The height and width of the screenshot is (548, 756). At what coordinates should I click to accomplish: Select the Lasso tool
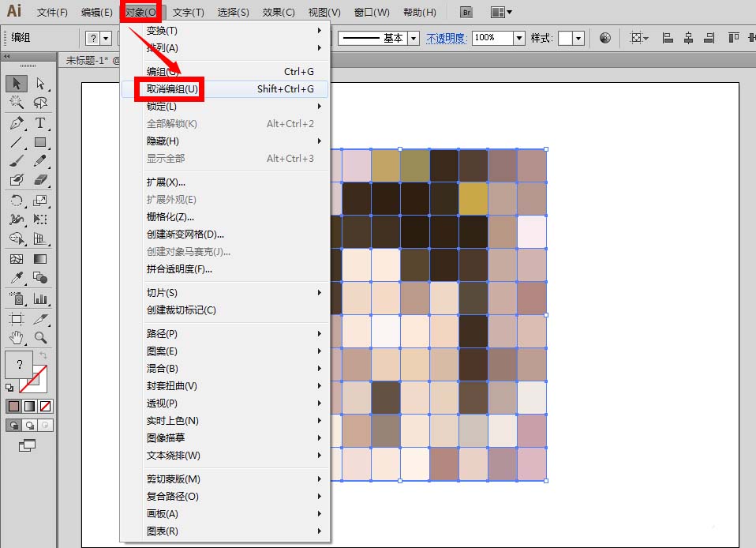(40, 103)
